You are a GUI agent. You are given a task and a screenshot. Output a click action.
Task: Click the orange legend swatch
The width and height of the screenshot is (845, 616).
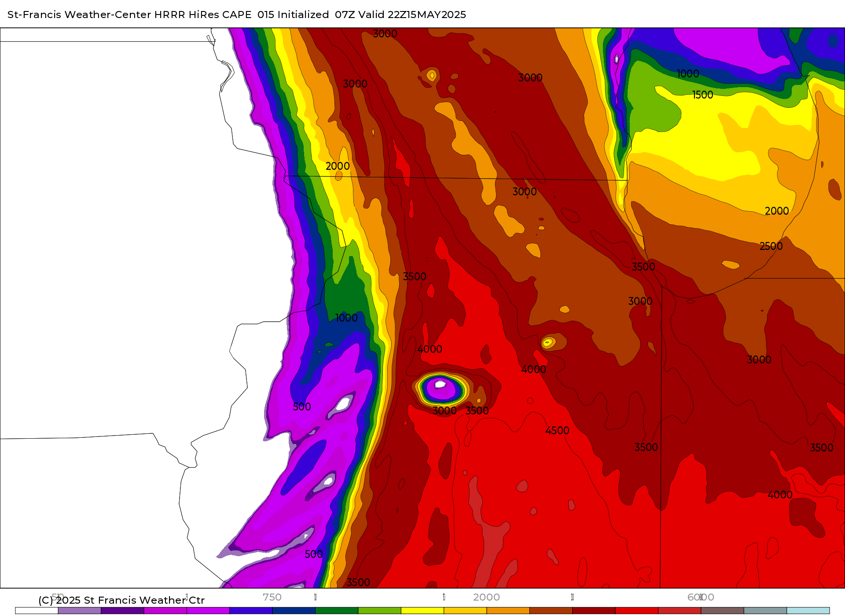(508, 611)
